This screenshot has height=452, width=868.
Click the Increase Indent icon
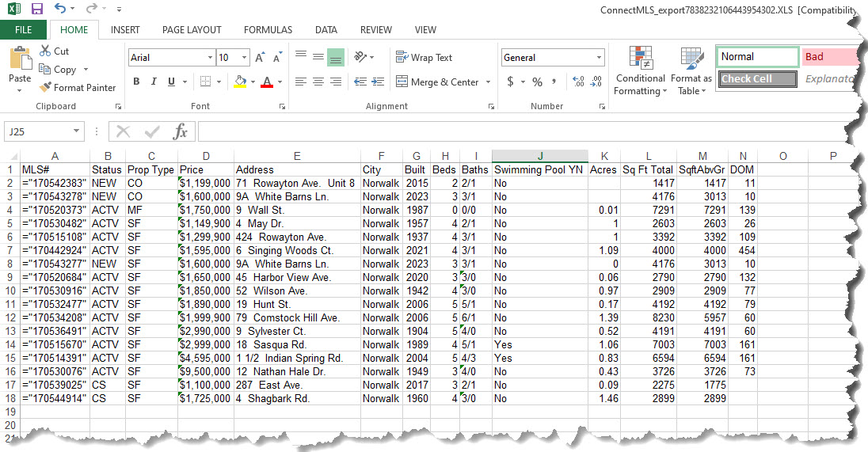tap(379, 82)
